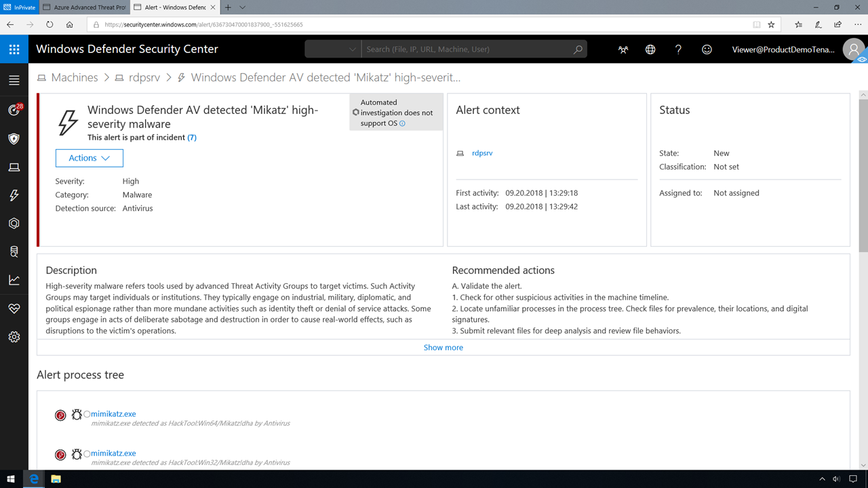The width and height of the screenshot is (868, 488).
Task: Click the bug icon for Win64 mimikatz.exe
Action: coord(77,414)
